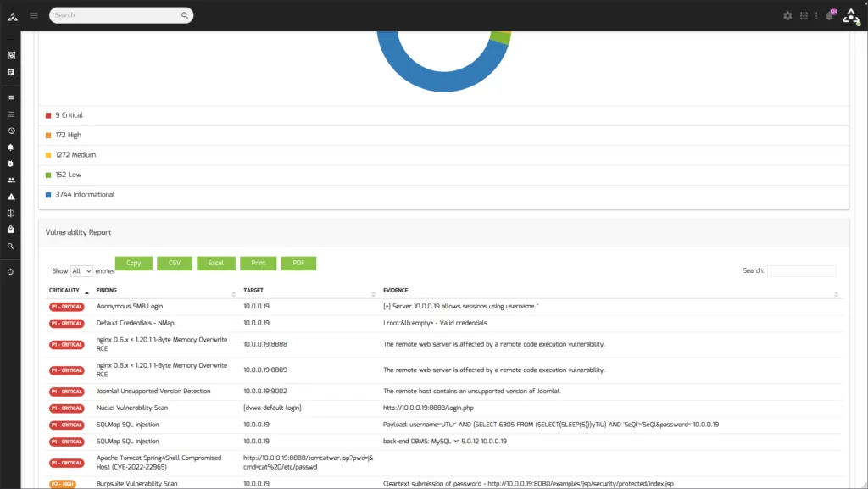This screenshot has height=489, width=868.
Task: Click the app logo at top left
Action: pyautogui.click(x=13, y=17)
